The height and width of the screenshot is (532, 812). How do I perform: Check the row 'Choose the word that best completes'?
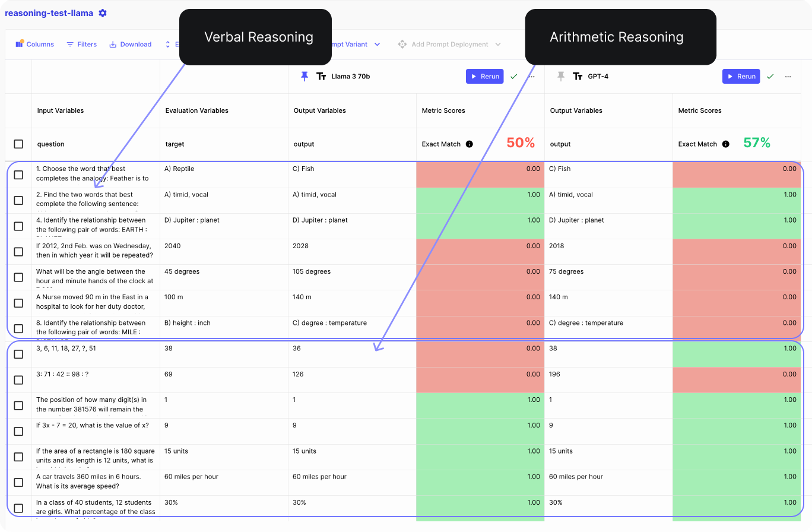click(x=18, y=175)
